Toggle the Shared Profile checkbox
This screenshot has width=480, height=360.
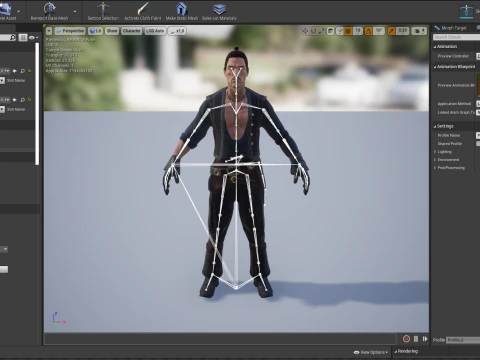pyautogui.click(x=478, y=144)
